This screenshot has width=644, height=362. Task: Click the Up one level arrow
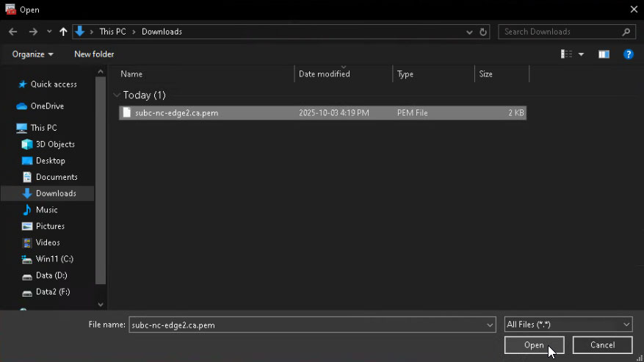pos(63,32)
